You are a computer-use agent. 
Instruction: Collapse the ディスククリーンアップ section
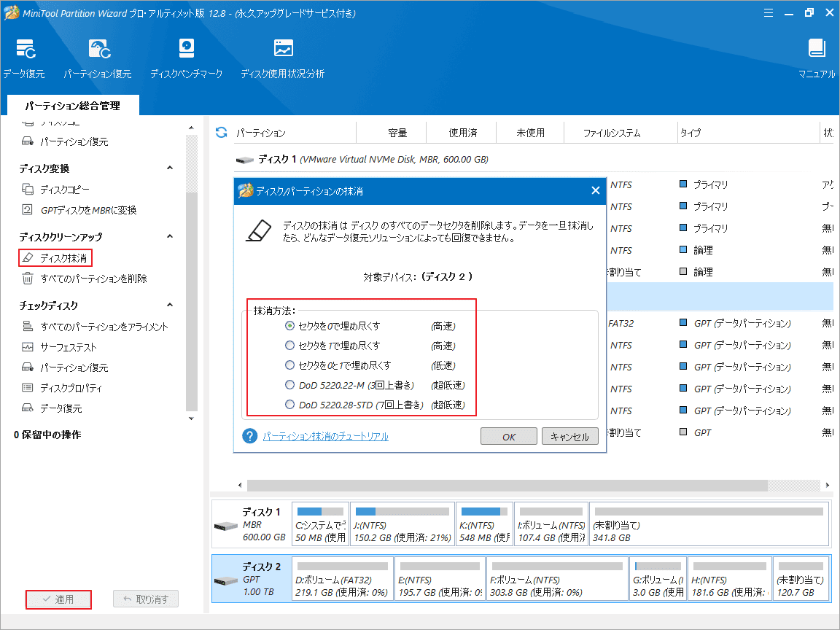(x=170, y=237)
